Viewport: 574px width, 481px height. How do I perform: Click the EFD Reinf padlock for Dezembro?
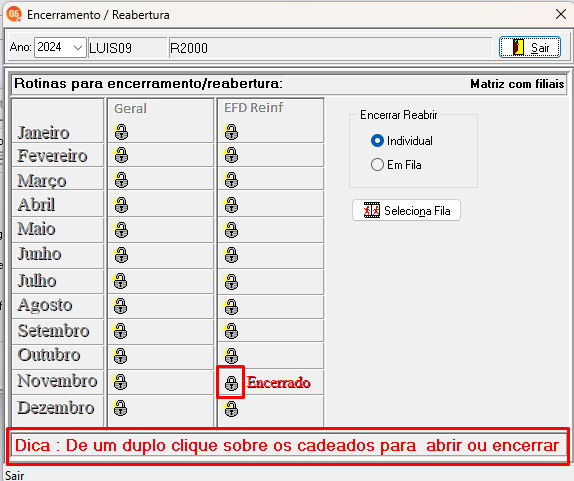click(x=231, y=409)
